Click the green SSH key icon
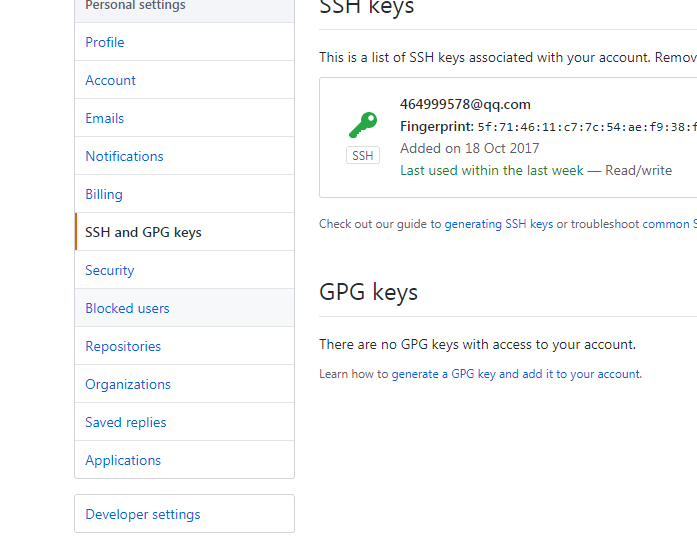The height and width of the screenshot is (538, 697). tap(363, 125)
